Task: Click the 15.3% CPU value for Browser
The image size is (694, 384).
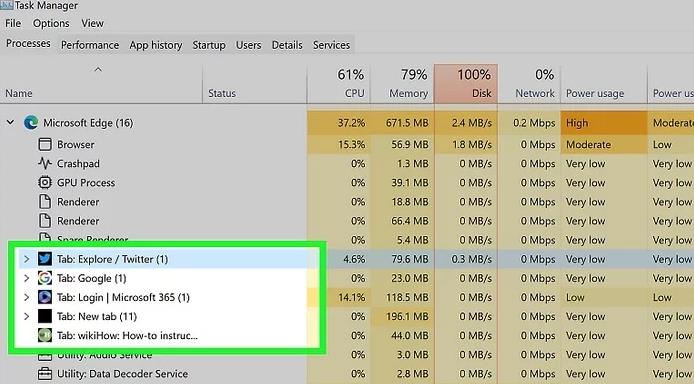Action: pyautogui.click(x=352, y=144)
